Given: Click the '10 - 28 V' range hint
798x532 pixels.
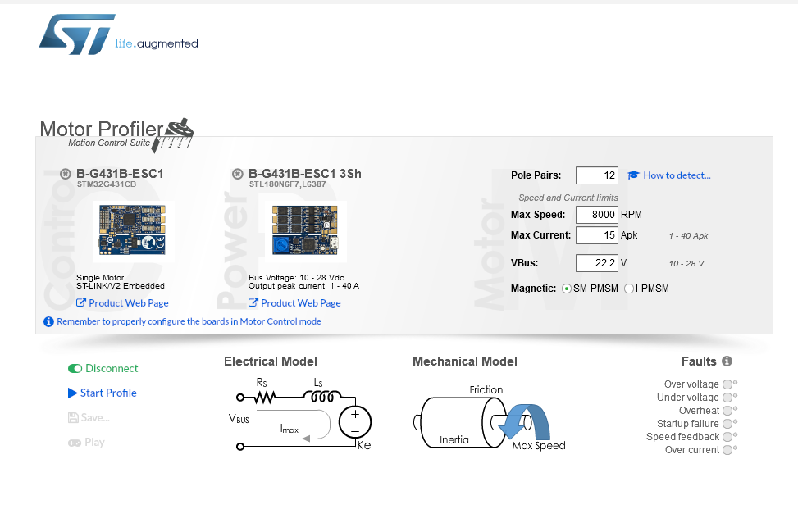Looking at the screenshot, I should click(686, 263).
